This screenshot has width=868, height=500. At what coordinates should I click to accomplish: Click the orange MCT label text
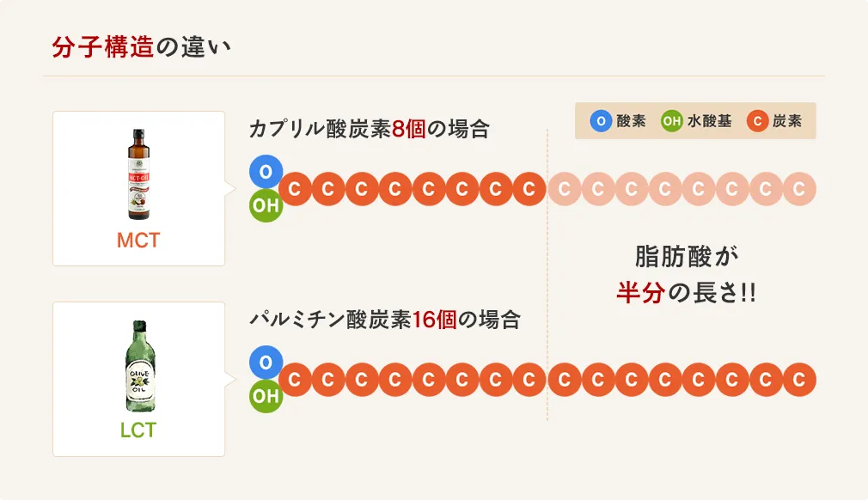tap(138, 241)
